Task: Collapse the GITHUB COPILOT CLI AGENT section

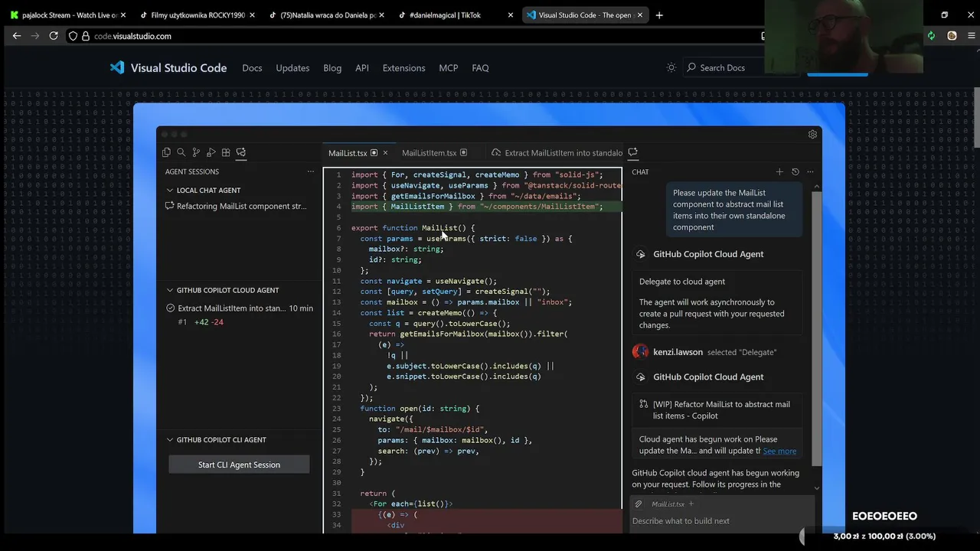Action: click(170, 440)
